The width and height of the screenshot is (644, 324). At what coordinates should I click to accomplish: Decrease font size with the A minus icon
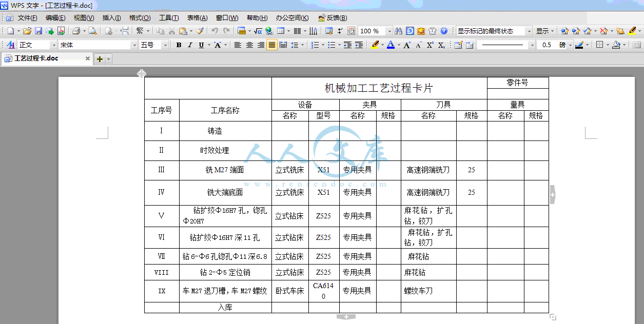pos(419,45)
